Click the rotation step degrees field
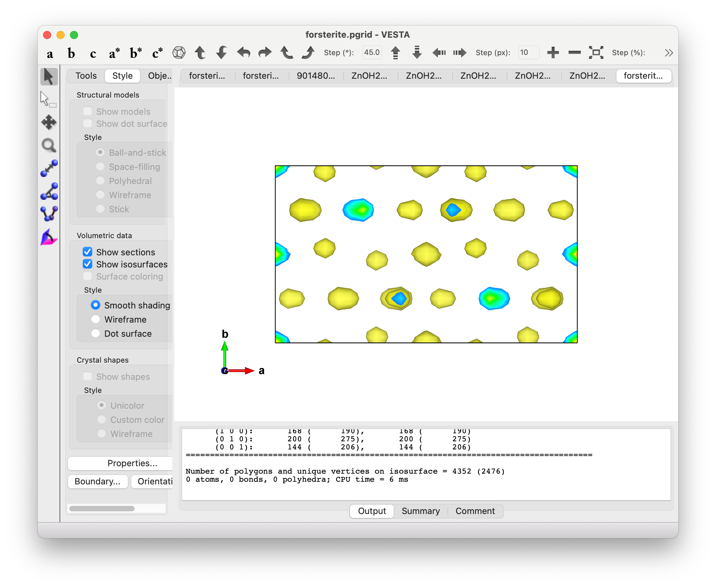Viewport: 716px width, 588px height. [x=371, y=52]
